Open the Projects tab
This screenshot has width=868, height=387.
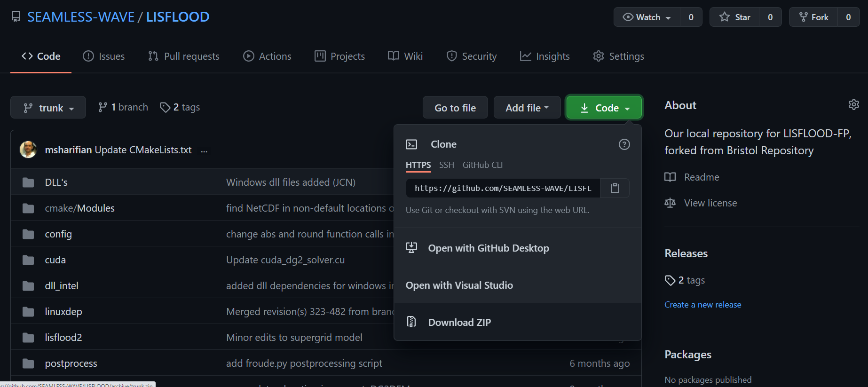pyautogui.click(x=339, y=56)
